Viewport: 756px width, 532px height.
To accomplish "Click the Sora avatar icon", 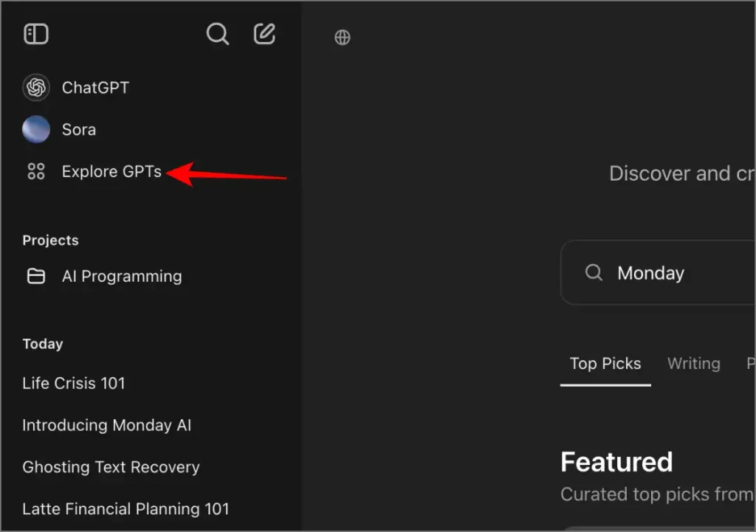I will tap(36, 130).
